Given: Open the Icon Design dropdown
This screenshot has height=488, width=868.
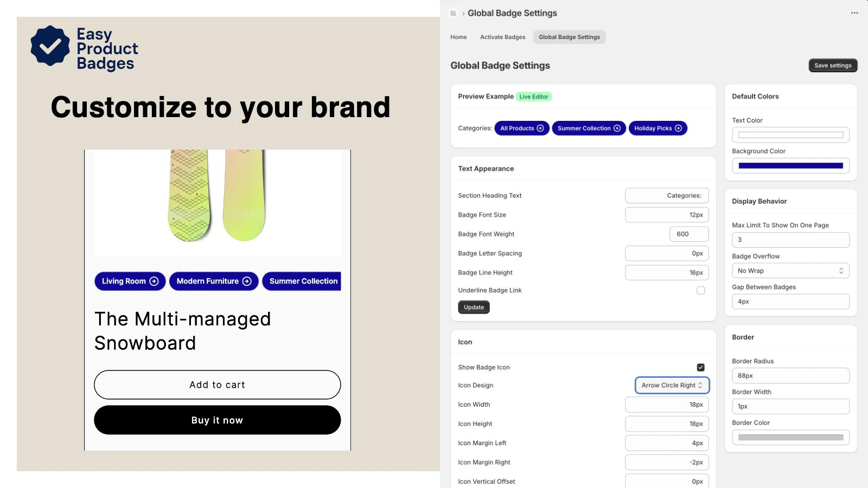Looking at the screenshot, I should pos(672,386).
